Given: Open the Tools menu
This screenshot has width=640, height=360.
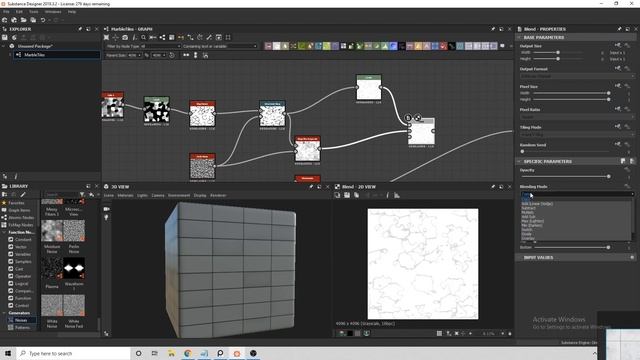Looking at the screenshot, I should coord(33,12).
